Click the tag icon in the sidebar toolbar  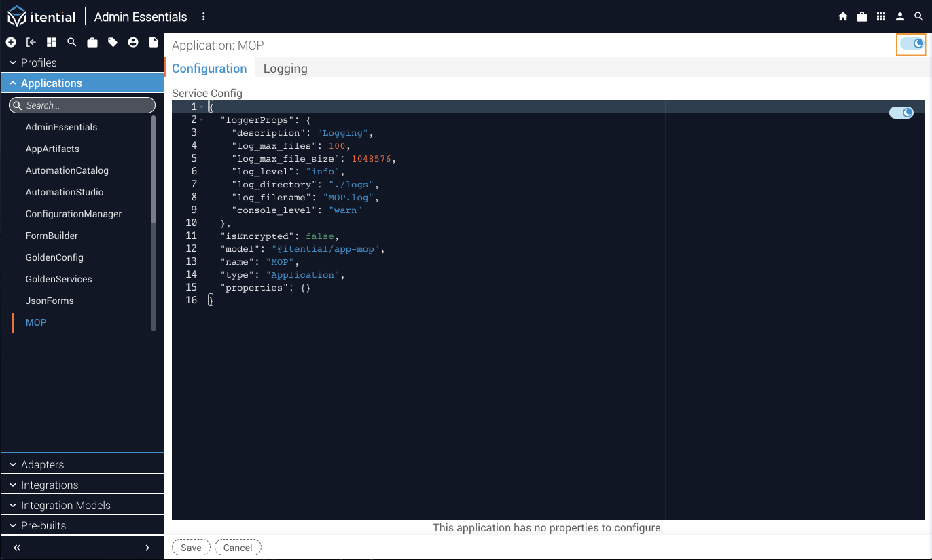113,43
